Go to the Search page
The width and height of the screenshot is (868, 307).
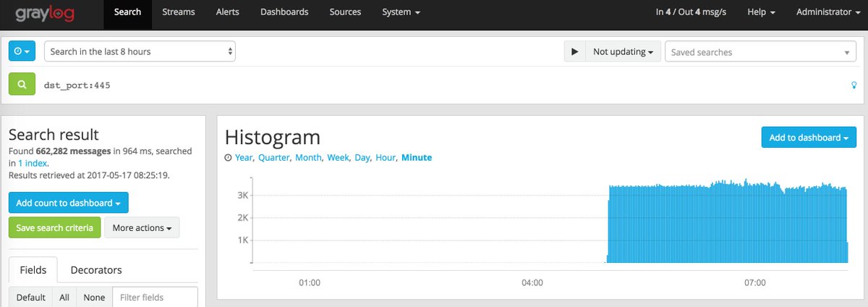[127, 12]
